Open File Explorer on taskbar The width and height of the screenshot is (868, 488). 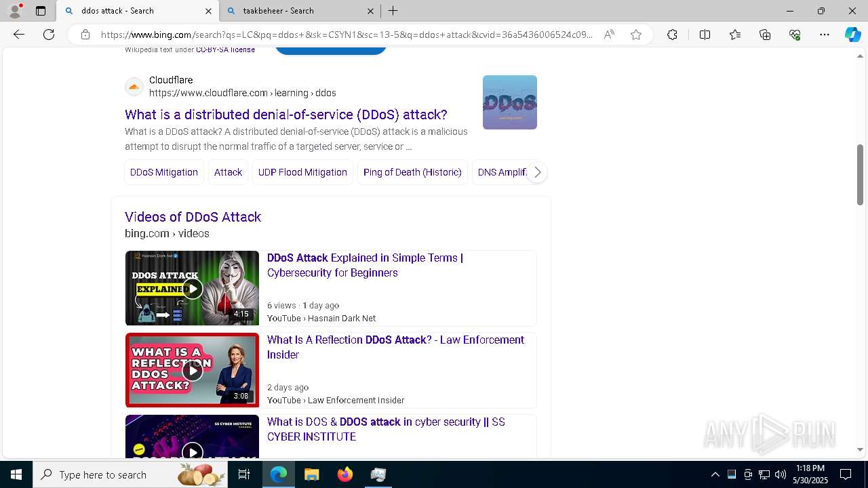(x=312, y=474)
